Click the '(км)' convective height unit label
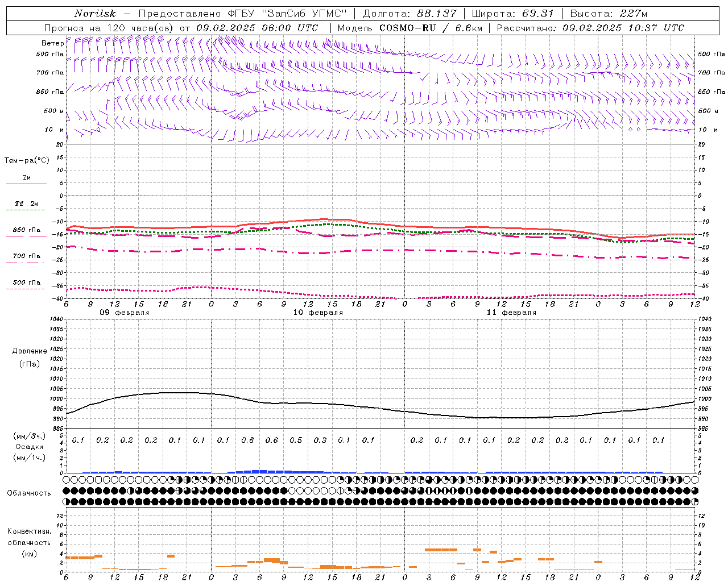Screen dimensions: 728x582 29,554
